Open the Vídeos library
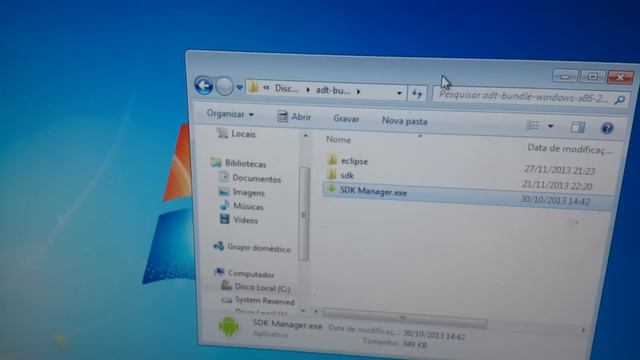 245,220
